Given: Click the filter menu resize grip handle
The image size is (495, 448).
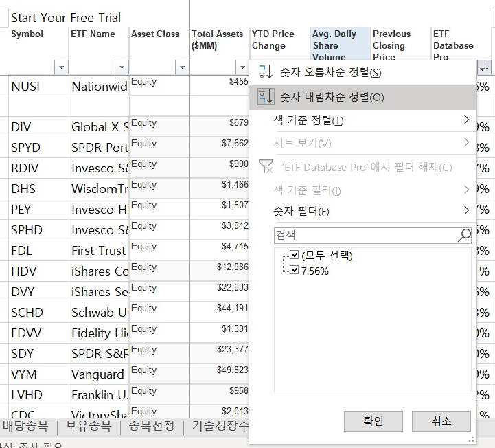Looking at the screenshot, I should pyautogui.click(x=472, y=440).
